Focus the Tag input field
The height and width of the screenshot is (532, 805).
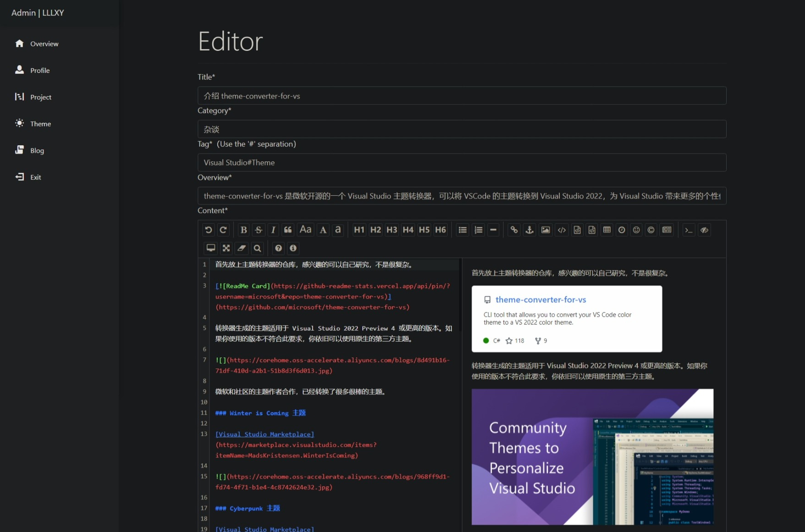[461, 163]
